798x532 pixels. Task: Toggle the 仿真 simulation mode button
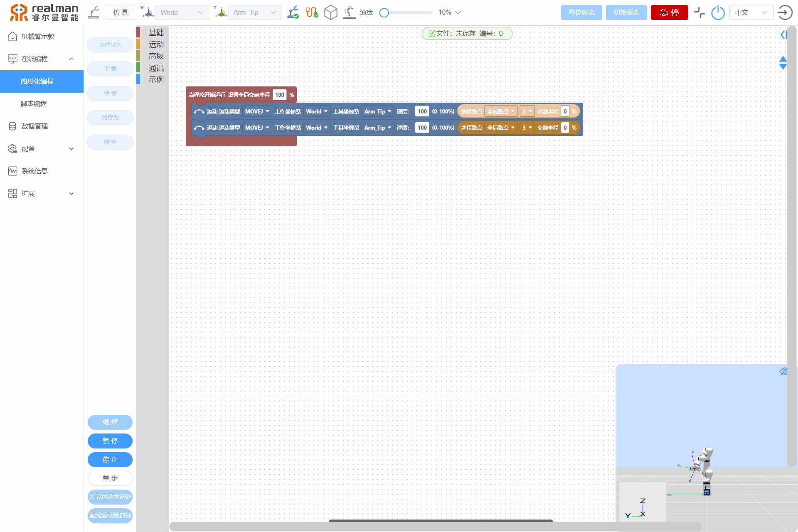click(121, 12)
